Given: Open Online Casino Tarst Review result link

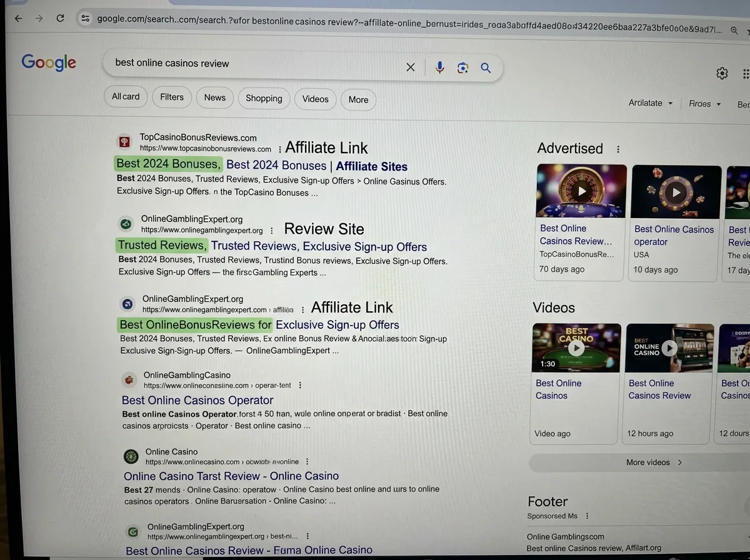Looking at the screenshot, I should 231,476.
